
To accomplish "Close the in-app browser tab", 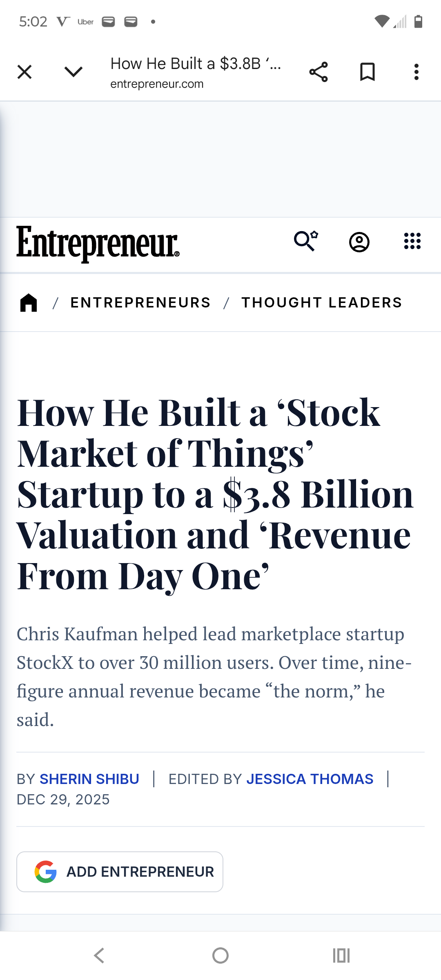I will click(24, 72).
